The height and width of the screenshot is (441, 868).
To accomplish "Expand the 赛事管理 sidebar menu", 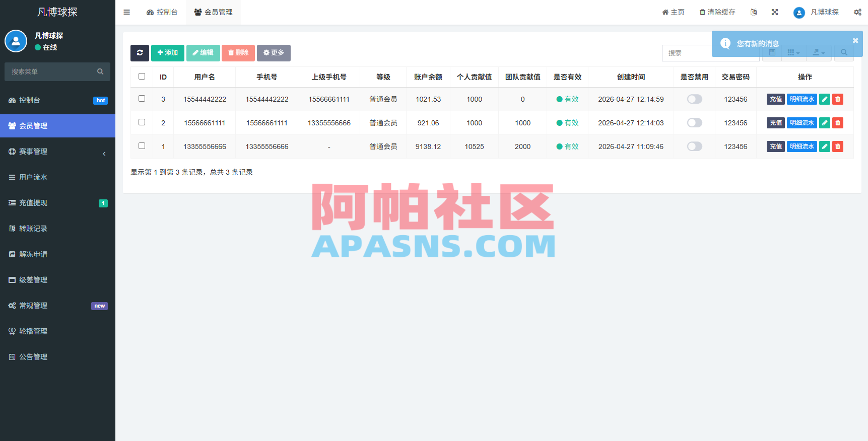I will coord(57,152).
